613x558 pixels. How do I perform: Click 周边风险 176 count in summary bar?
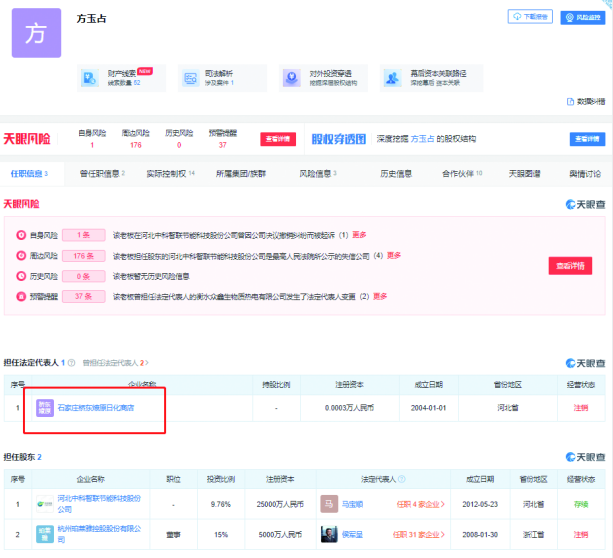(x=136, y=145)
